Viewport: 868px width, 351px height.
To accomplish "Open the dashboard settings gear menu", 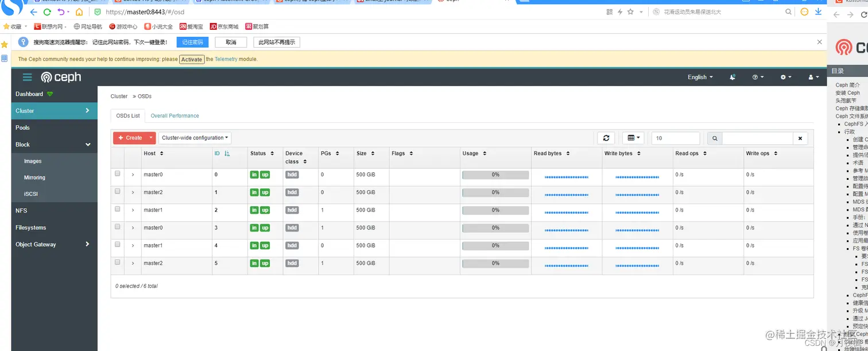I will (x=785, y=77).
